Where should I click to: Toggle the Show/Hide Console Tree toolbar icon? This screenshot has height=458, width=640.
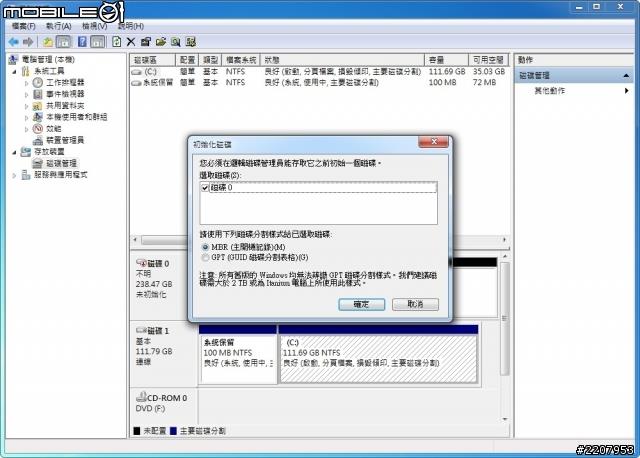pos(63,42)
